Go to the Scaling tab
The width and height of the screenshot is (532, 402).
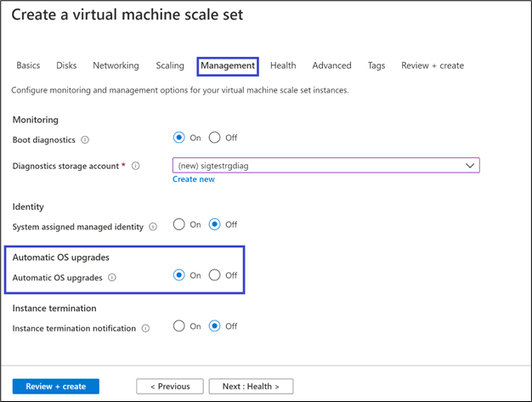coord(170,65)
